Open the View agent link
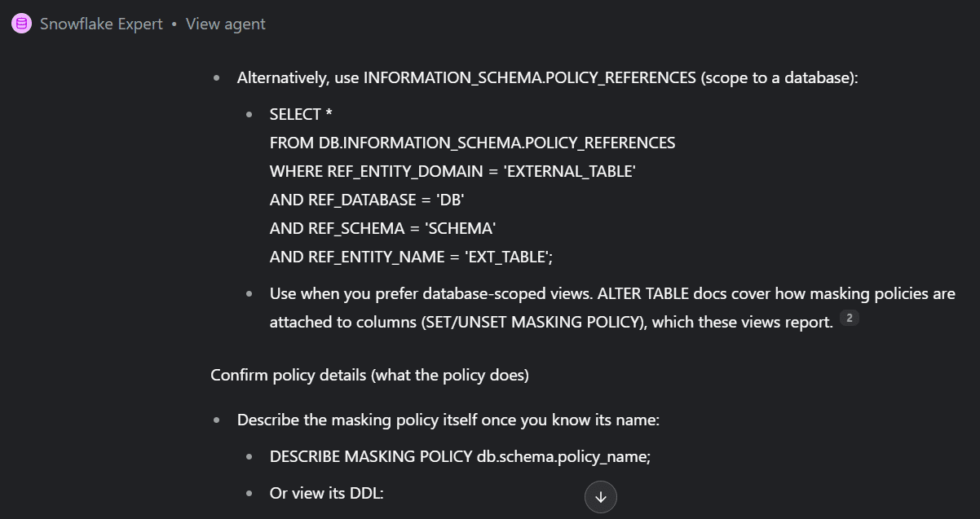The height and width of the screenshot is (519, 980). [x=226, y=24]
